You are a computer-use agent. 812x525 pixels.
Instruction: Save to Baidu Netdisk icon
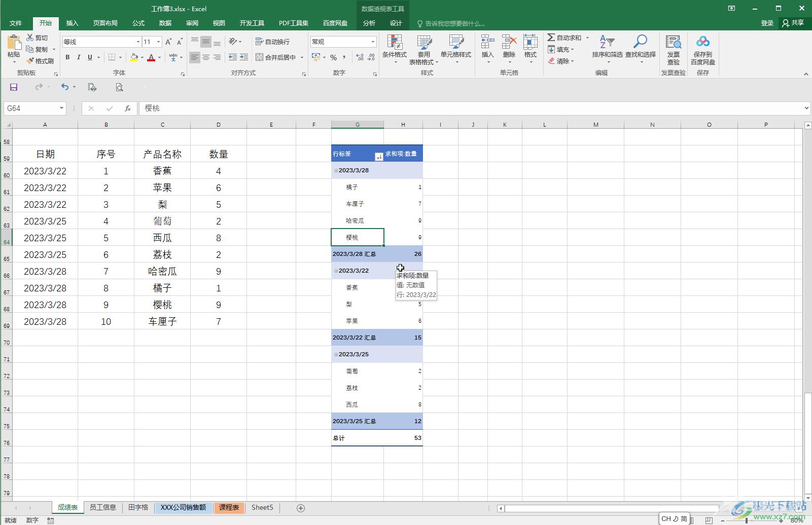click(x=702, y=49)
